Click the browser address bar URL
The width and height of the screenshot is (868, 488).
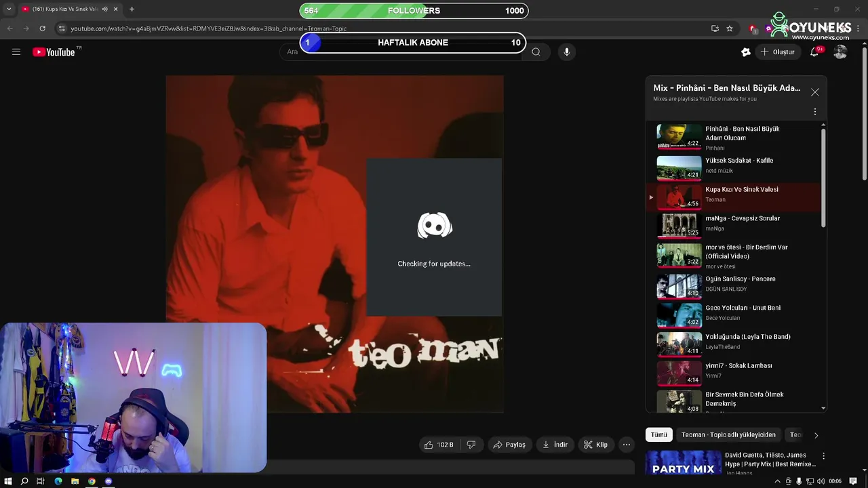coord(209,28)
